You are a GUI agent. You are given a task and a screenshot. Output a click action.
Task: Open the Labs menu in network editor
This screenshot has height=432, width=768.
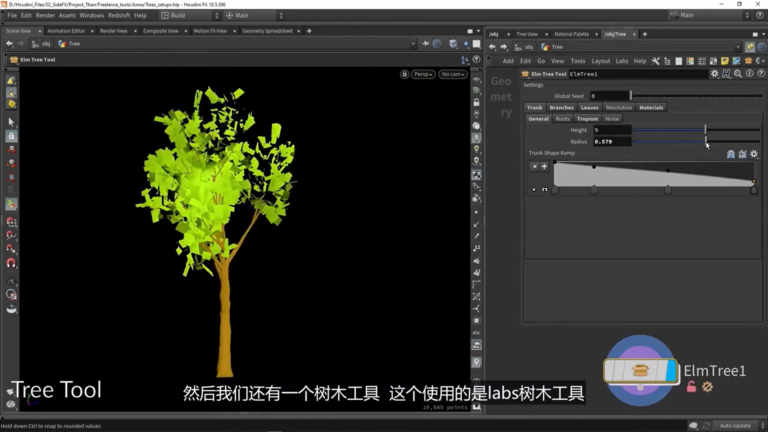(x=622, y=61)
